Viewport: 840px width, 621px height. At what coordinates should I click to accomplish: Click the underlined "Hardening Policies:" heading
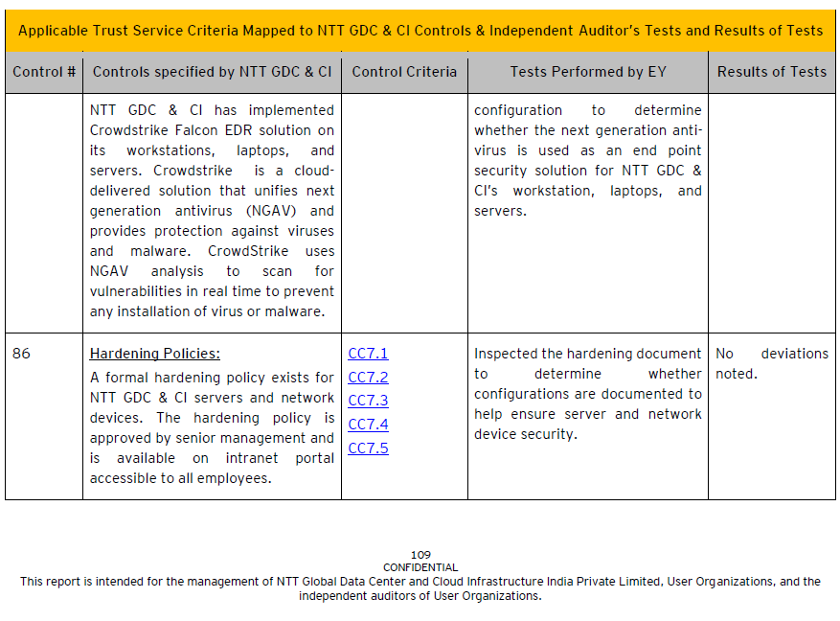tap(154, 354)
